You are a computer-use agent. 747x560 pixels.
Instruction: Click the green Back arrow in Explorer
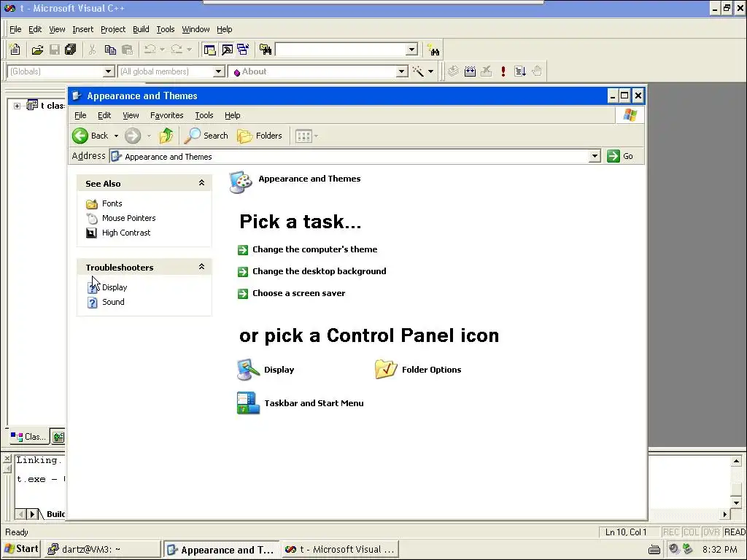coord(80,136)
